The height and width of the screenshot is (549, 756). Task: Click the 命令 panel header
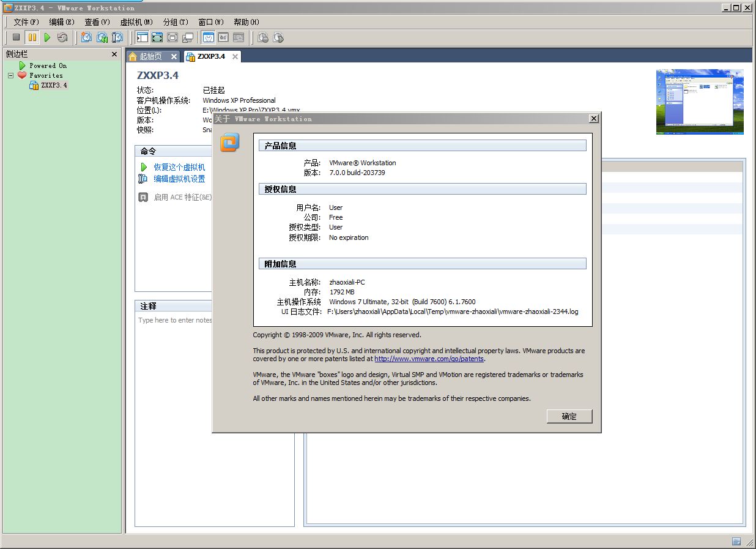(173, 151)
